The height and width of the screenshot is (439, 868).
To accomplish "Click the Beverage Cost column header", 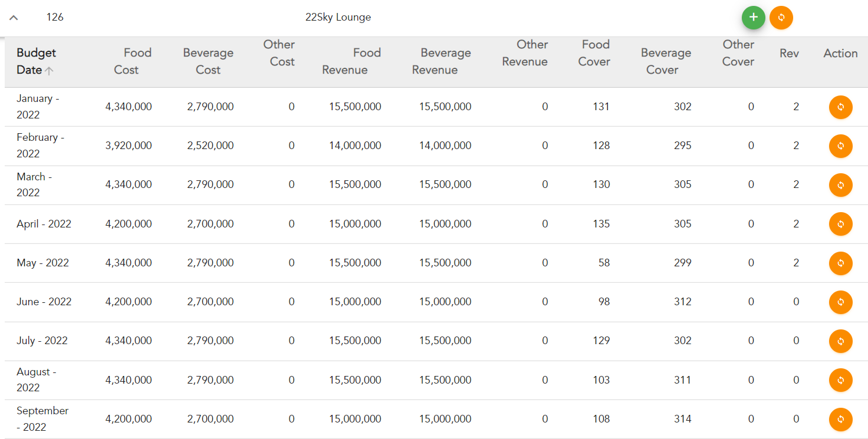I will (x=208, y=61).
